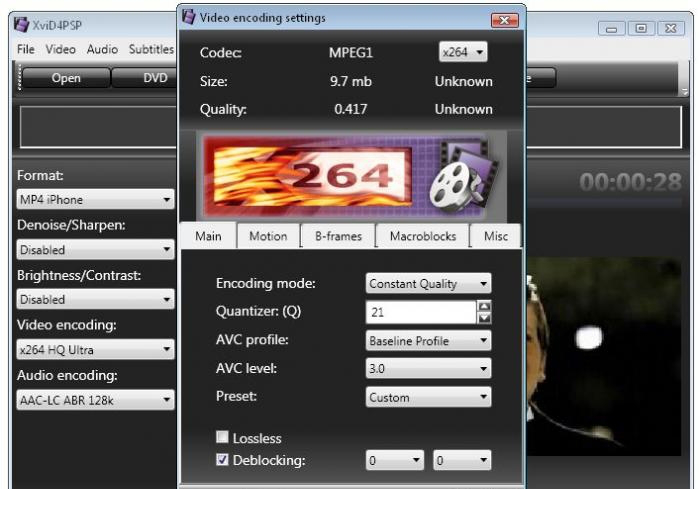Click the Video encoding settings dialog icon
The height and width of the screenshot is (508, 700).
tap(188, 17)
